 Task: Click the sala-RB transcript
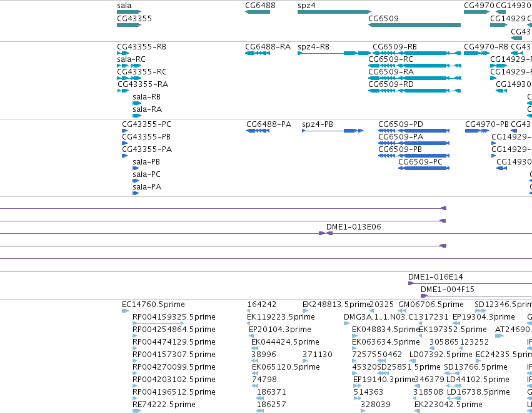pos(137,103)
